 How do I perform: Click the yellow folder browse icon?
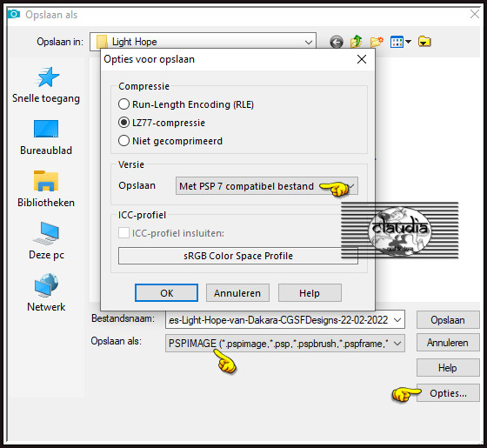(424, 42)
